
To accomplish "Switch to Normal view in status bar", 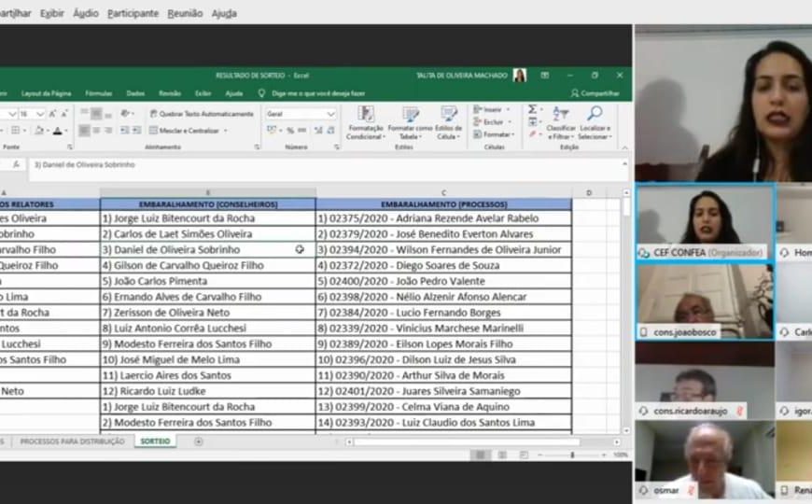I will pyautogui.click(x=481, y=455).
